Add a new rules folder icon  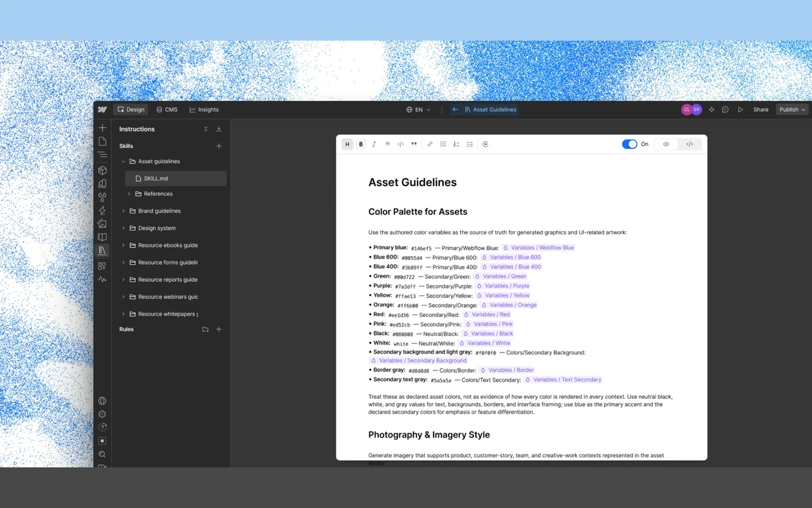pyautogui.click(x=206, y=329)
